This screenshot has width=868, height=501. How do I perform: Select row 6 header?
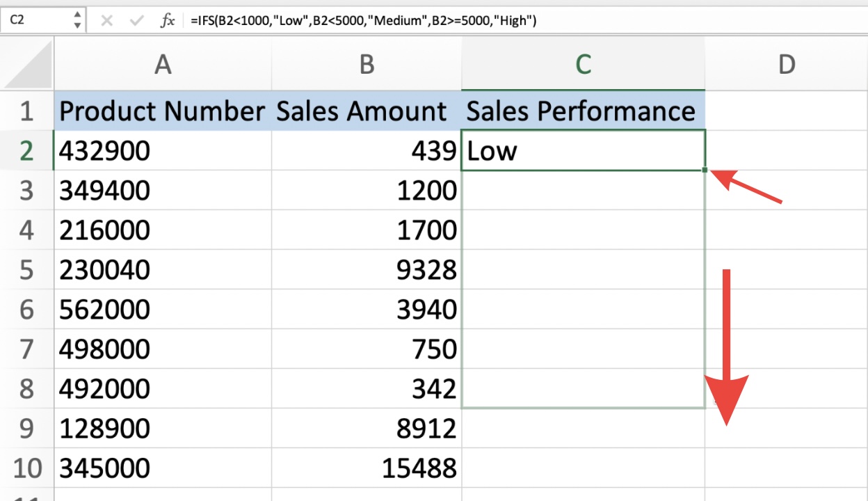pyautogui.click(x=27, y=309)
